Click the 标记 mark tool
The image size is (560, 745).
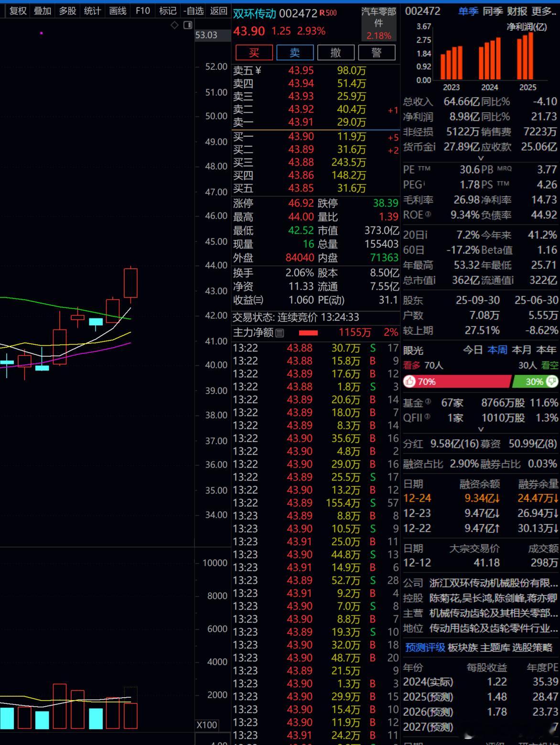point(167,11)
